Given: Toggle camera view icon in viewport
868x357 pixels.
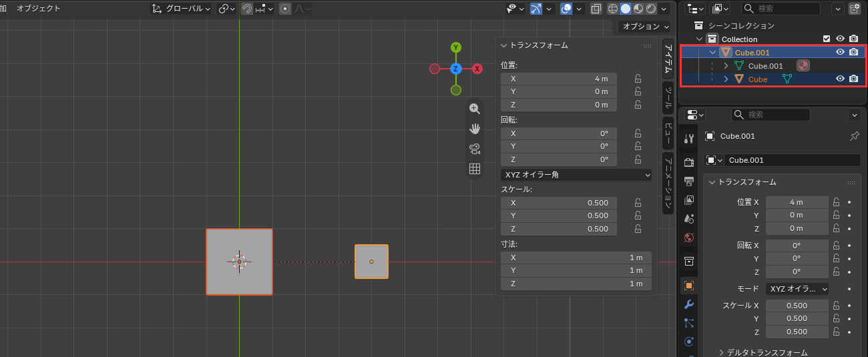Looking at the screenshot, I should click(x=475, y=149).
